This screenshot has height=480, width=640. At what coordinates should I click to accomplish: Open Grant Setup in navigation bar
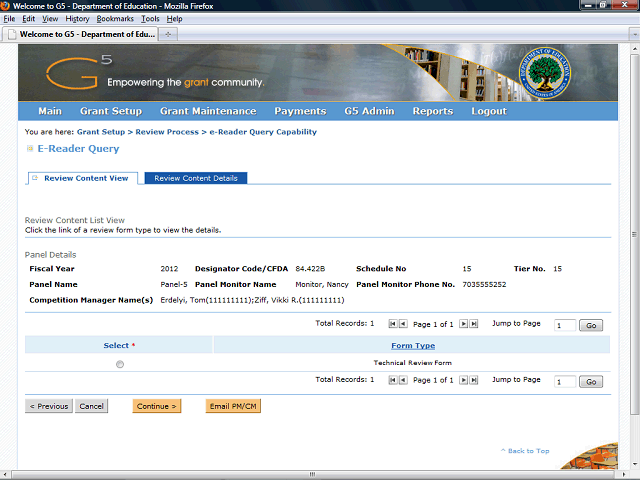111,111
